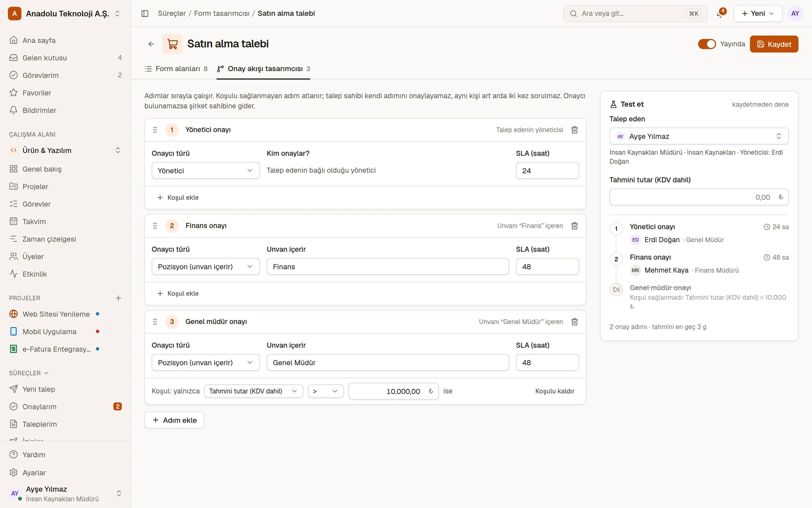
Task: Toggle the Yayında publish switch
Action: point(707,44)
